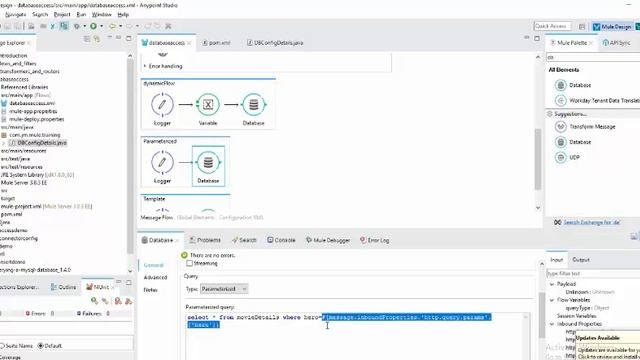This screenshot has width=640, height=360.
Task: Open the Project menu
Action: coord(62,15)
